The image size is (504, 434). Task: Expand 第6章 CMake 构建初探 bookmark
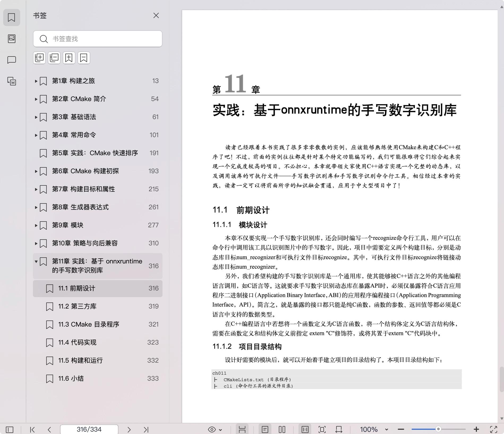point(36,171)
